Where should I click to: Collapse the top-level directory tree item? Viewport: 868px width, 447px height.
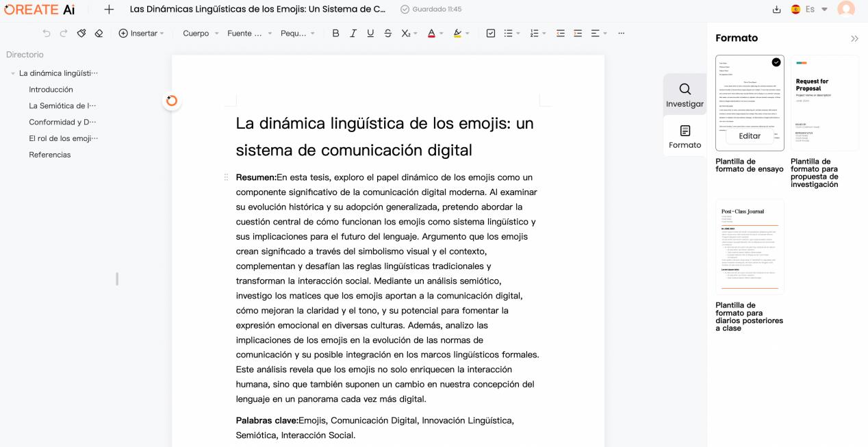[x=13, y=73]
